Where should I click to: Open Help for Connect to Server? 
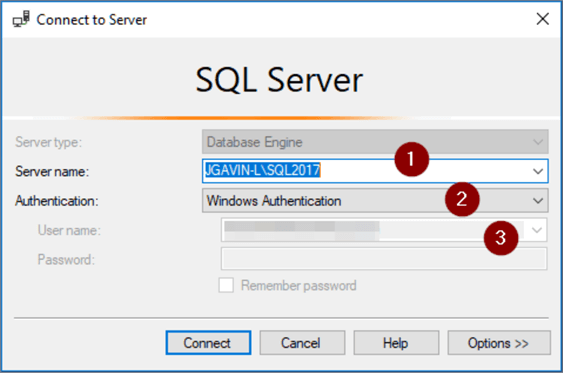coord(396,343)
